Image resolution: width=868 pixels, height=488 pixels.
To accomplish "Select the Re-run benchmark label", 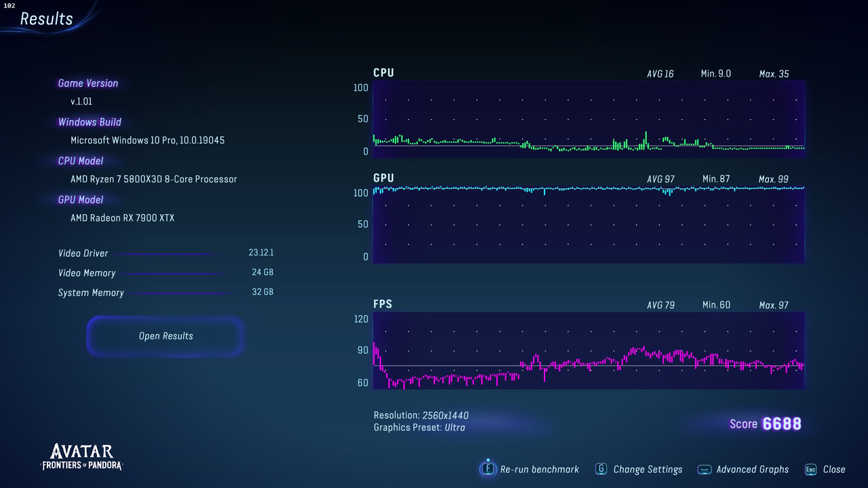I will (x=539, y=469).
